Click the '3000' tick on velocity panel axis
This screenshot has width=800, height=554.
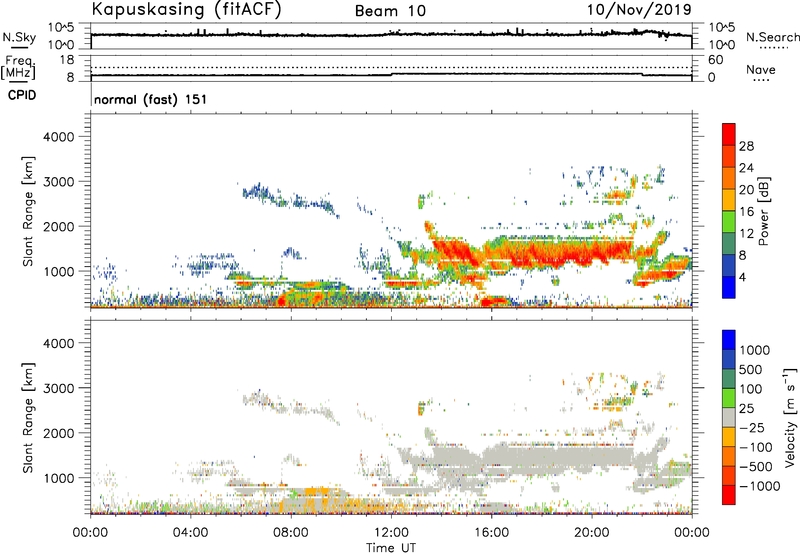pos(59,388)
